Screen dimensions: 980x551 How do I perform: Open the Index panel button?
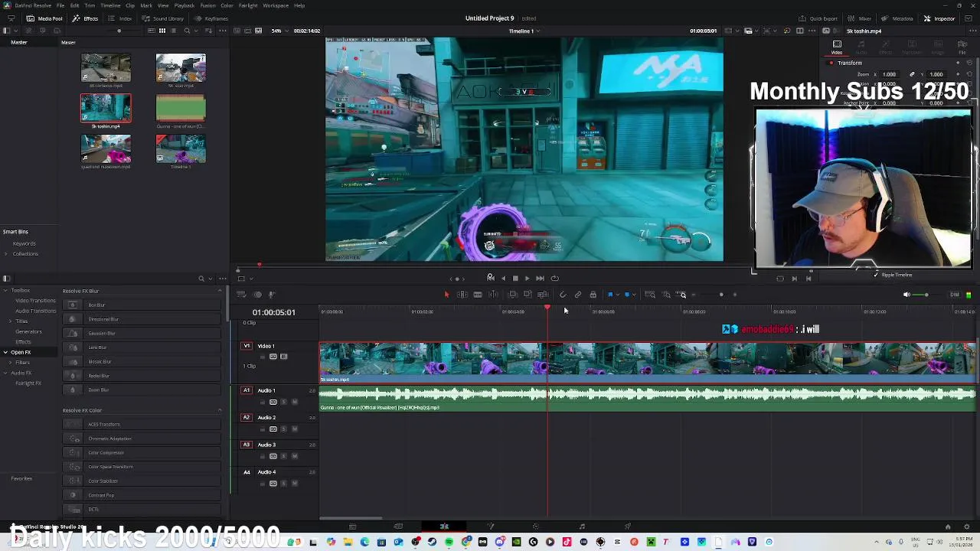point(120,18)
